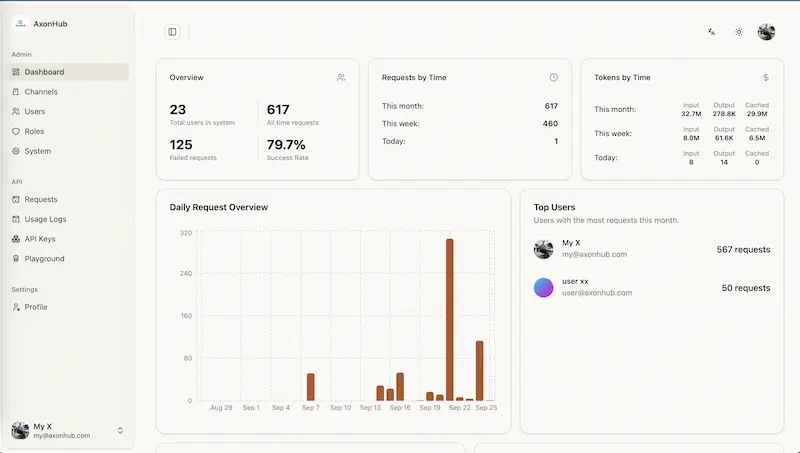
Task: Click the Sep 16 chart bar
Action: pyautogui.click(x=400, y=387)
